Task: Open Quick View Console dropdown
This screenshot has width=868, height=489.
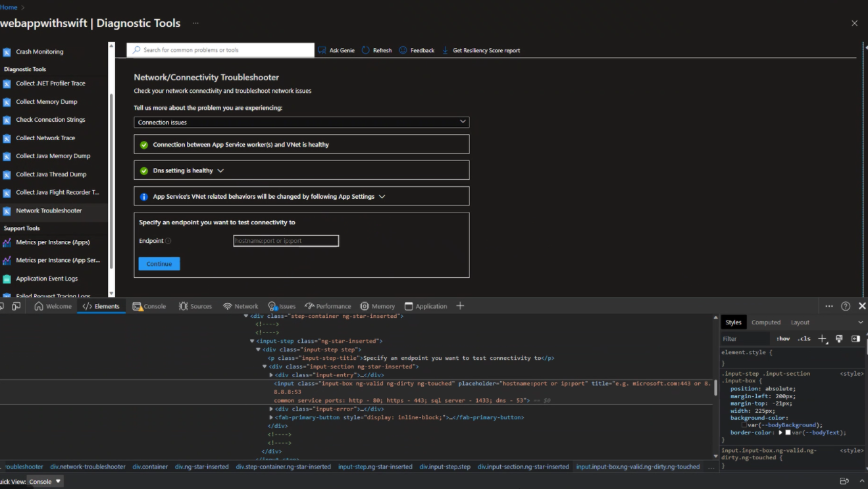Action: click(47, 482)
